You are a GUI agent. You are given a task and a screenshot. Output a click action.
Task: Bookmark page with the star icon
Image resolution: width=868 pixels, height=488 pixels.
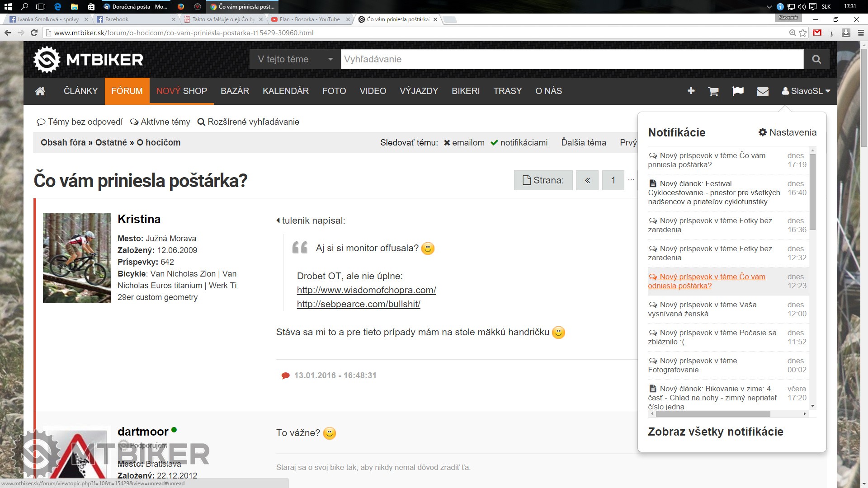click(803, 33)
